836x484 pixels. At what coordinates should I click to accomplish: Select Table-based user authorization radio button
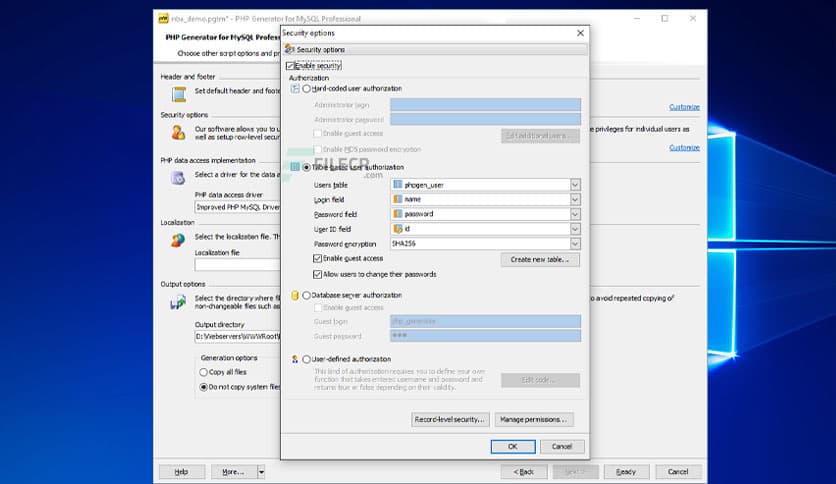pos(307,167)
